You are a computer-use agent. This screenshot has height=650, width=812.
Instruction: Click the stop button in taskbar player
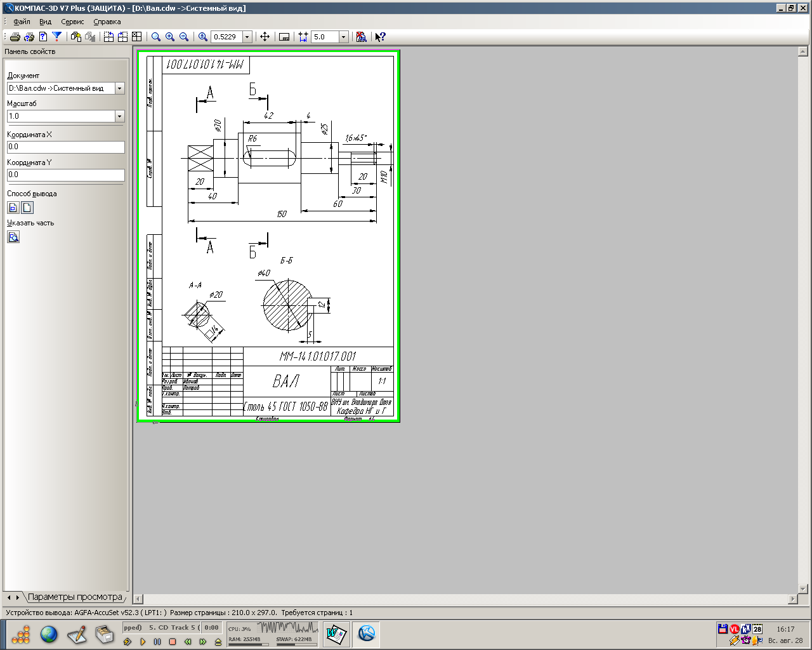(x=173, y=642)
